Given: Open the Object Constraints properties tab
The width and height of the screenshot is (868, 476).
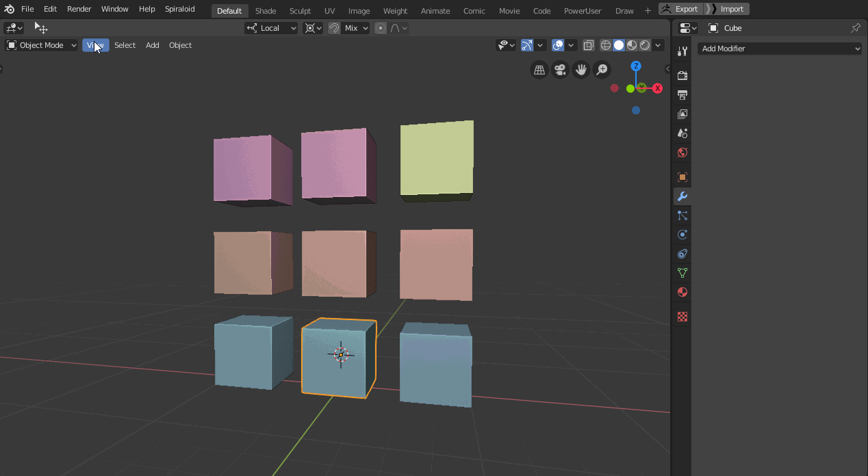Looking at the screenshot, I should pos(682,254).
